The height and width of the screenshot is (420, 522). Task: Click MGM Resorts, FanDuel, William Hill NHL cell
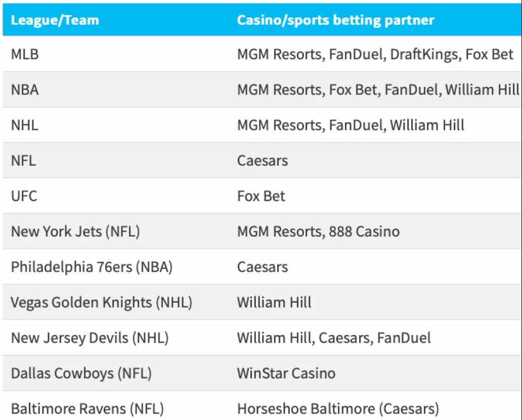[351, 125]
